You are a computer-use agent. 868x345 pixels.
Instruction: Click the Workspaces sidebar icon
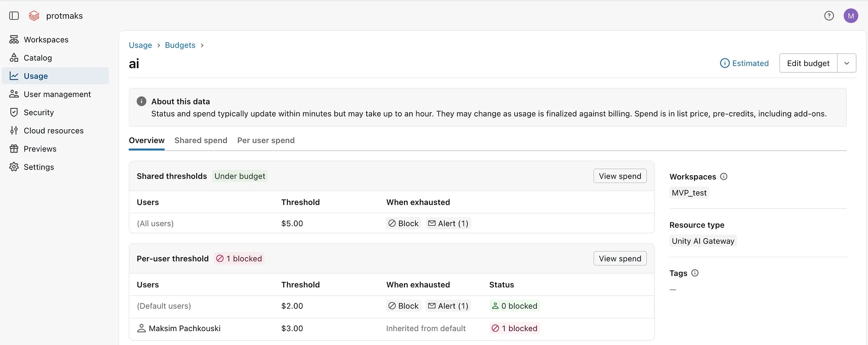(14, 39)
